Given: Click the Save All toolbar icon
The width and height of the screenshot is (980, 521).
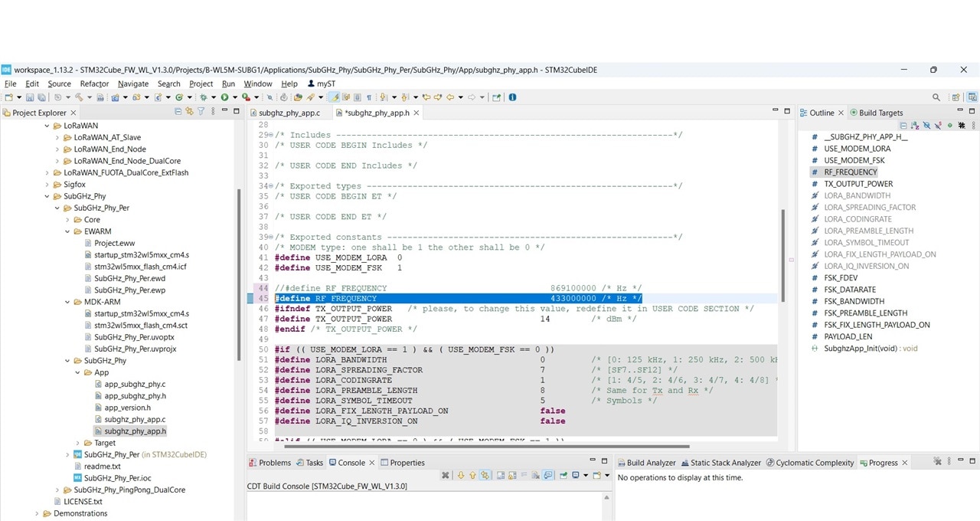Looking at the screenshot, I should [x=40, y=97].
